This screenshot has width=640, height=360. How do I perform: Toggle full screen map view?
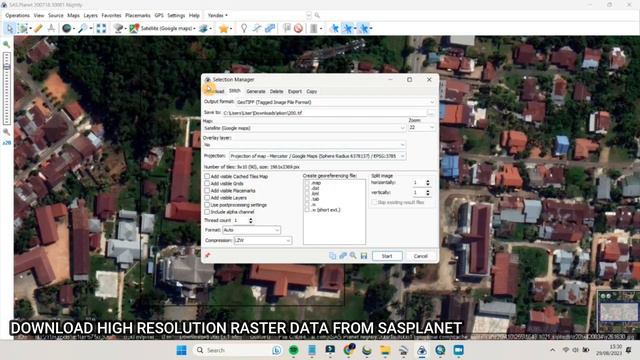[101, 28]
